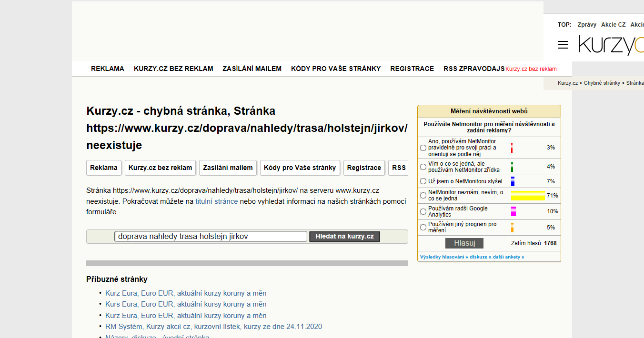The width and height of the screenshot is (644, 338).
Task: Select 'NetMonitor neznám' radio option
Action: (423, 196)
